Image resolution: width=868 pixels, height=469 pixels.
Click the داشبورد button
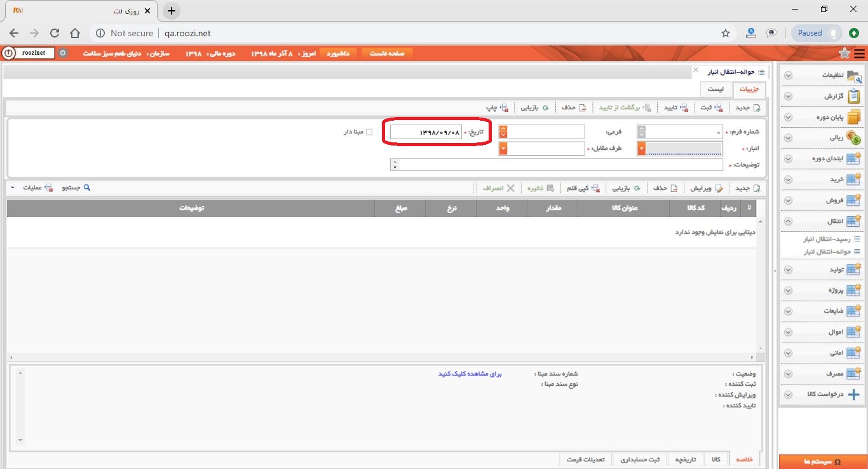(339, 53)
